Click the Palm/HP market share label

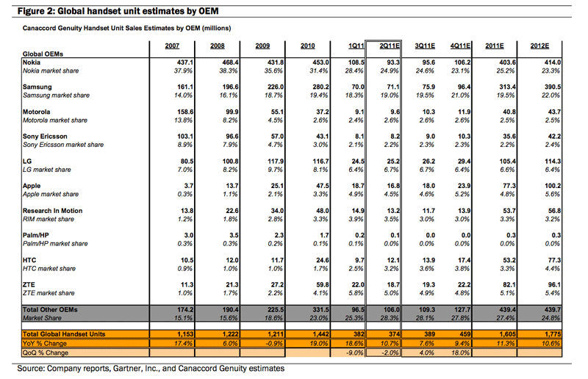(55, 244)
